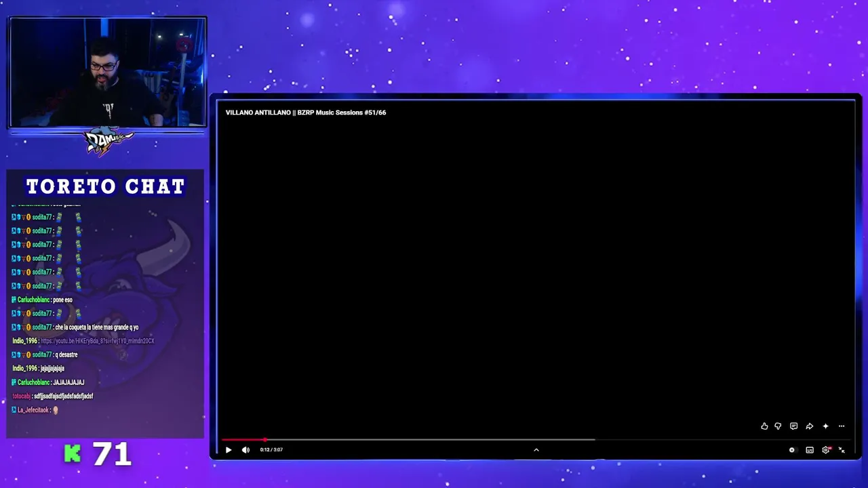Click the Kick counter showing 71
868x488 pixels.
pos(111,454)
